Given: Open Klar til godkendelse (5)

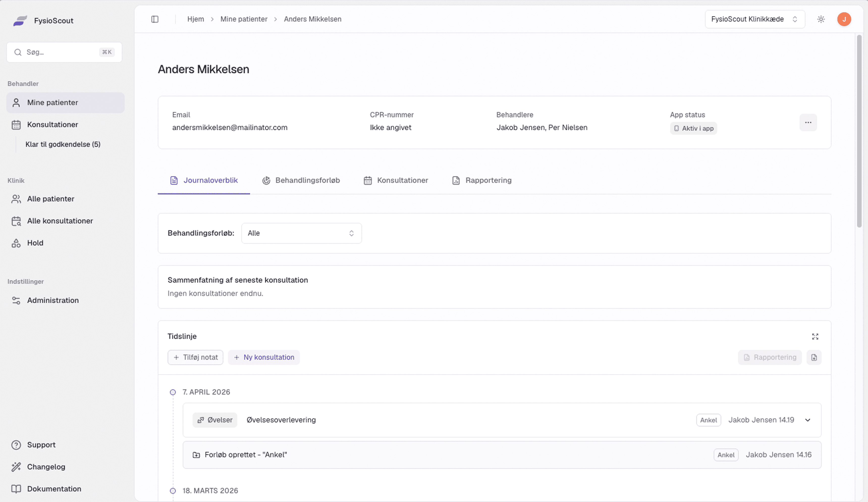Looking at the screenshot, I should click(x=63, y=144).
